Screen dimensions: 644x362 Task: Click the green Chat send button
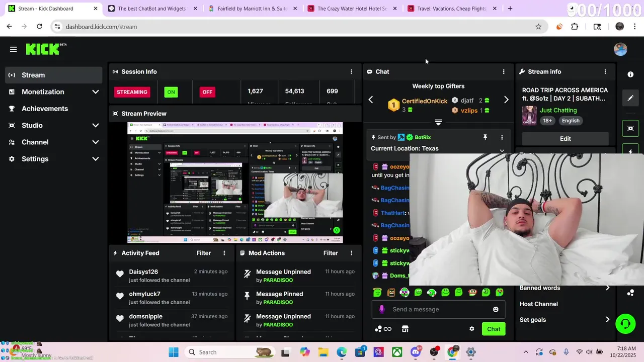(494, 329)
